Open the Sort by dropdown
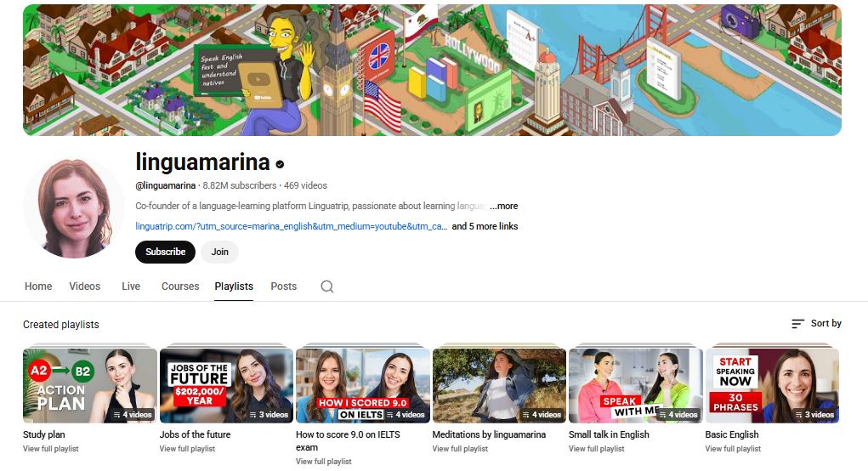868x471 pixels. click(x=816, y=324)
